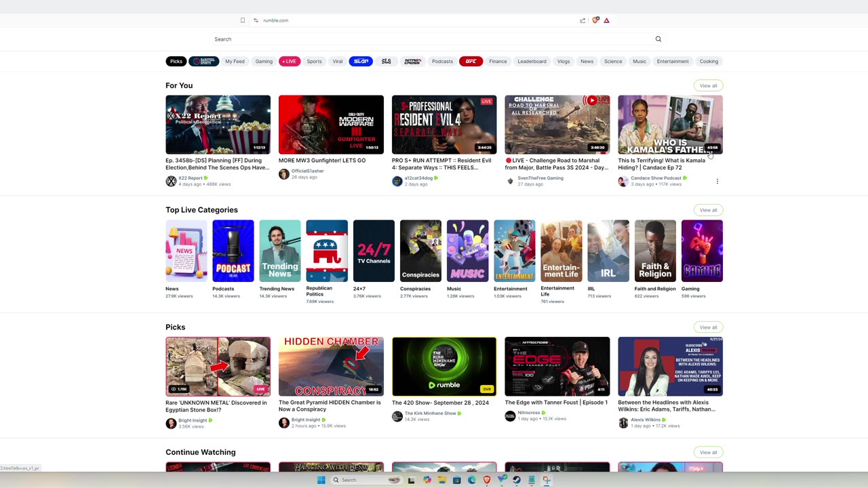
Task: Open the MORE MW3 Gunfighter video thumbnail
Action: pos(331,125)
